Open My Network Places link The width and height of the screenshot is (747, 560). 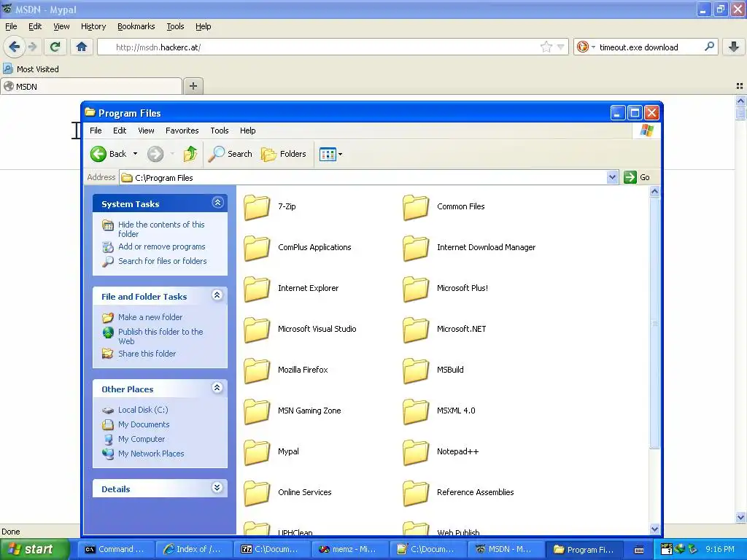(151, 454)
